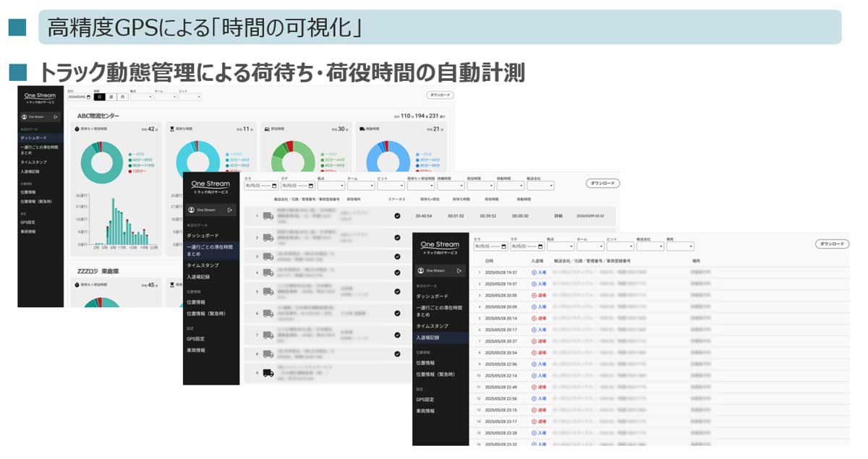Open GPS設定 in the 入退場記録 screen sidebar

click(x=426, y=399)
